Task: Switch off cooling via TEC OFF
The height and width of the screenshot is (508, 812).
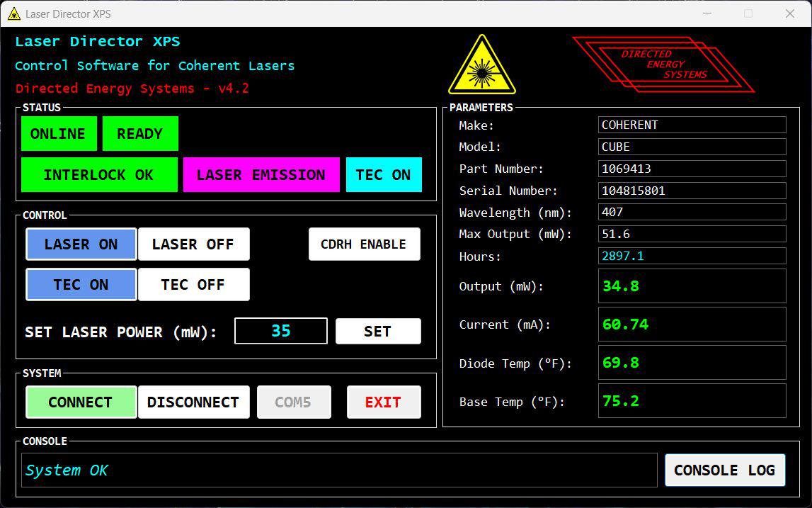Action: coord(193,285)
